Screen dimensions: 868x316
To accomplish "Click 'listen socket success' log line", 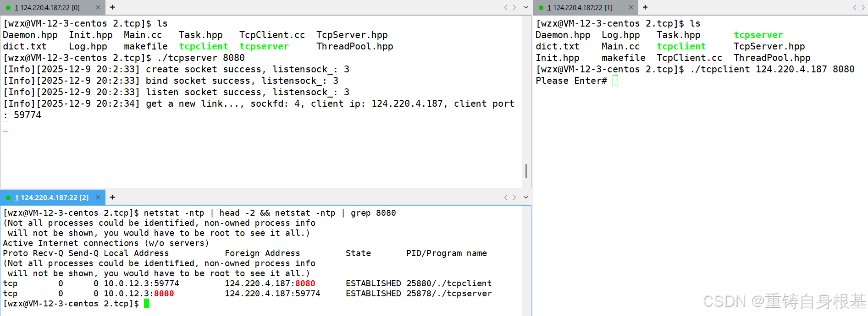I will click(177, 92).
